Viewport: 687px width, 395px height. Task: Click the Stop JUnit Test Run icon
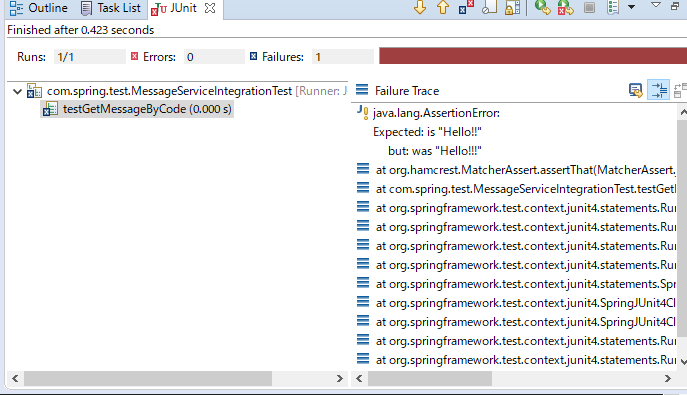click(x=589, y=7)
